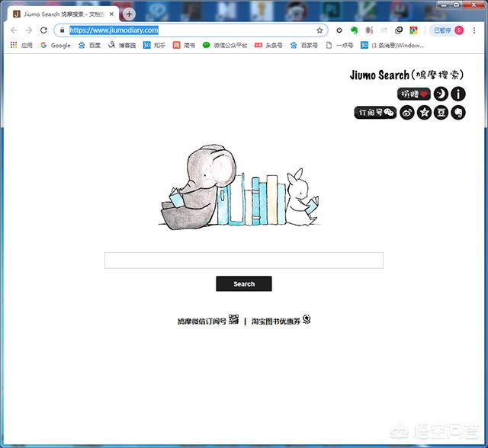This screenshot has height=448, width=488.
Task: Click the last round head-shaped icon
Action: click(x=458, y=113)
